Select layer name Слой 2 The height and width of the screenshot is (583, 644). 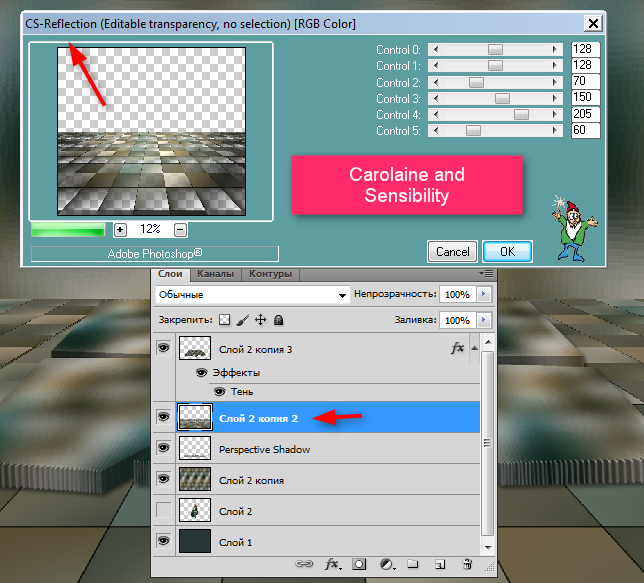click(235, 512)
